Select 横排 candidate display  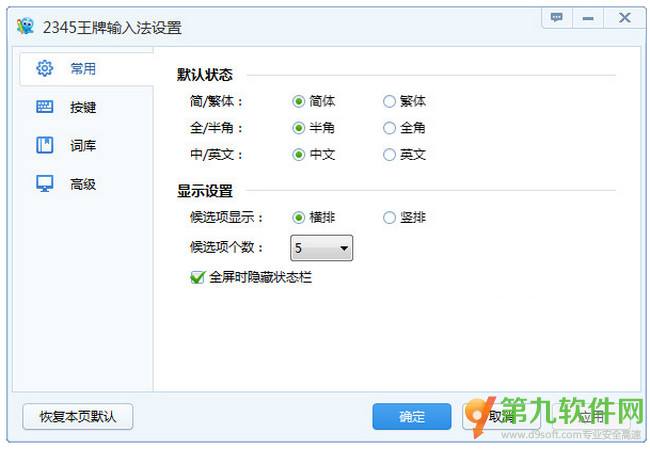pos(298,217)
